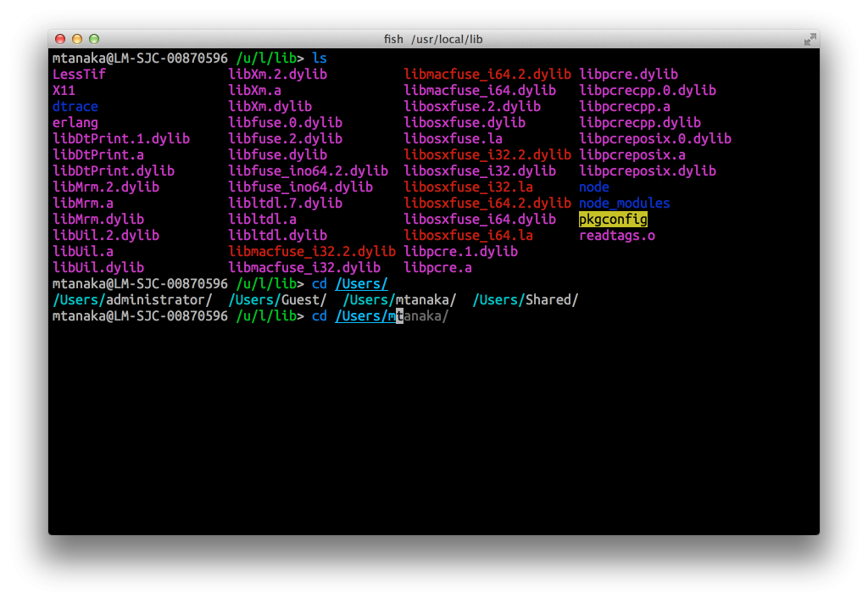Click the blue node directory entry
The width and height of the screenshot is (868, 602).
[x=594, y=187]
